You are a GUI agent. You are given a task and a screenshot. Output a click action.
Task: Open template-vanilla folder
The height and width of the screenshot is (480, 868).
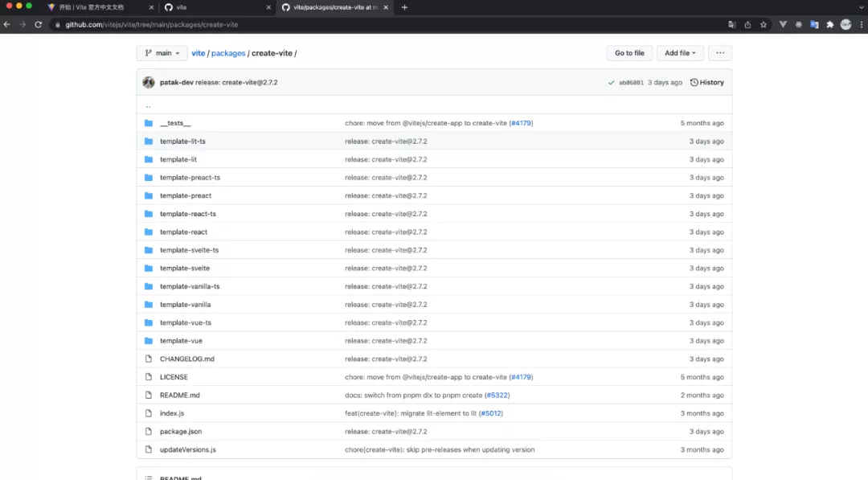[186, 305]
